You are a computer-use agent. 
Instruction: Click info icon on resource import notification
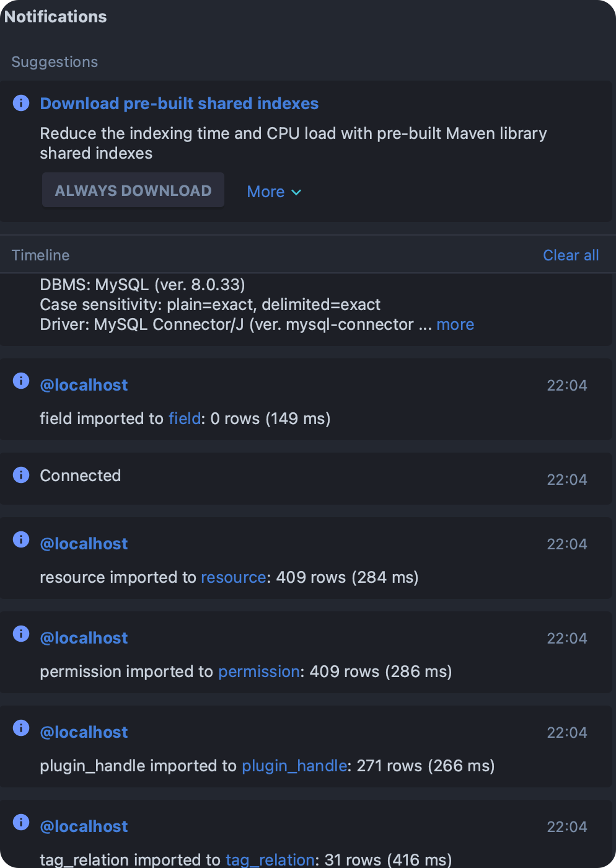21,539
